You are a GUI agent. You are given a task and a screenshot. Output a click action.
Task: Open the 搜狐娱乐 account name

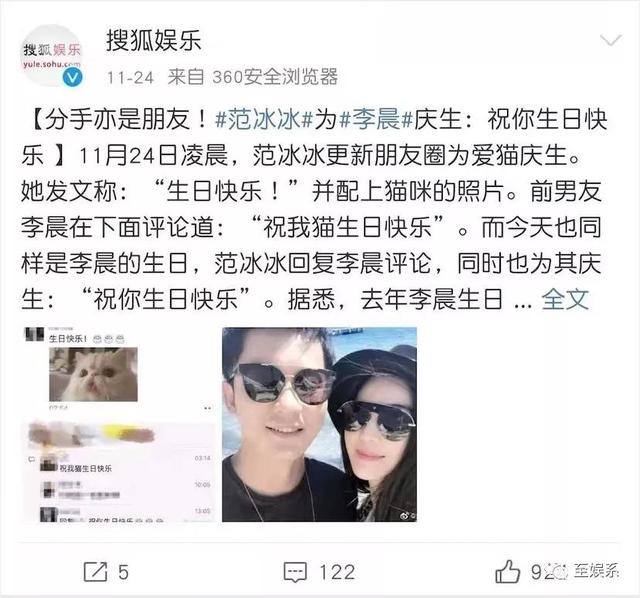coord(154,40)
